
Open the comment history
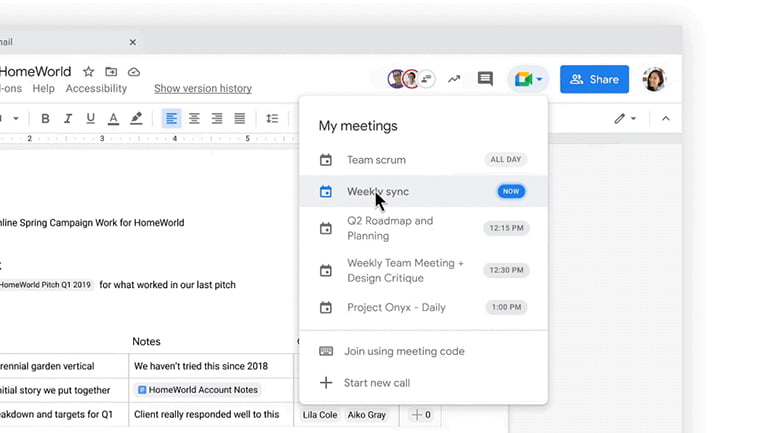(x=485, y=79)
